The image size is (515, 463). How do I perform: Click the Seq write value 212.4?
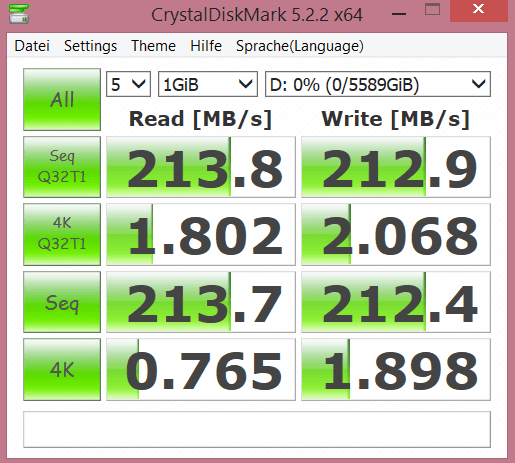click(396, 302)
